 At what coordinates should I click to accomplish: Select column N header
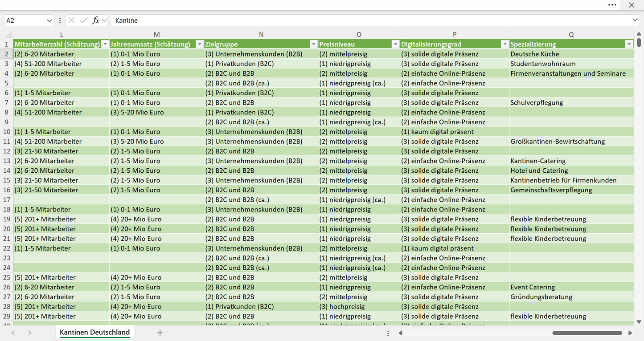point(261,35)
